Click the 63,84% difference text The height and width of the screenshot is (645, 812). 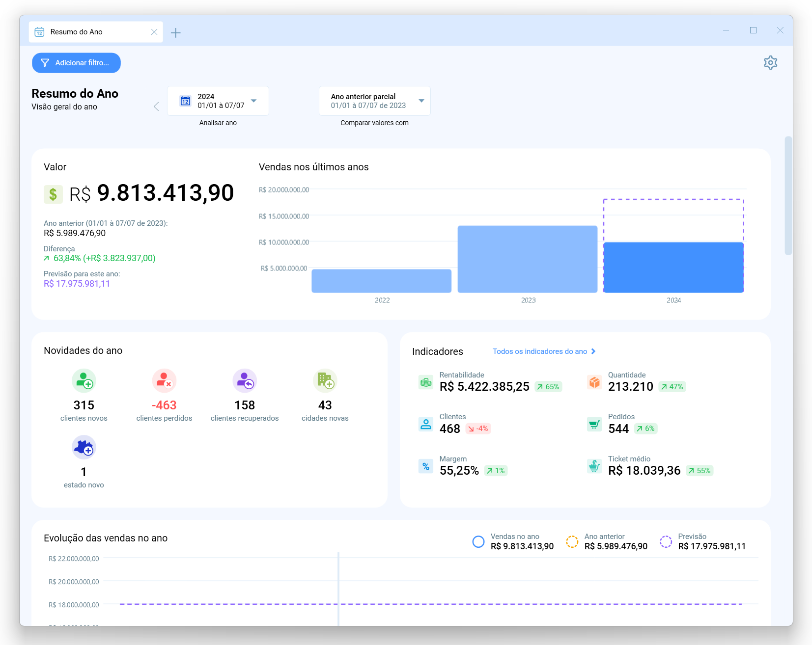(x=104, y=258)
